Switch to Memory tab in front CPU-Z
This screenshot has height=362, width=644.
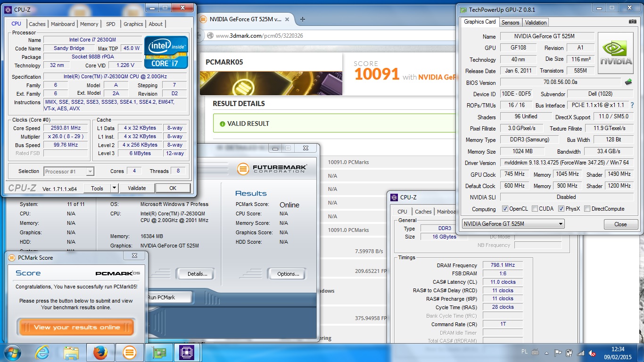tap(89, 24)
